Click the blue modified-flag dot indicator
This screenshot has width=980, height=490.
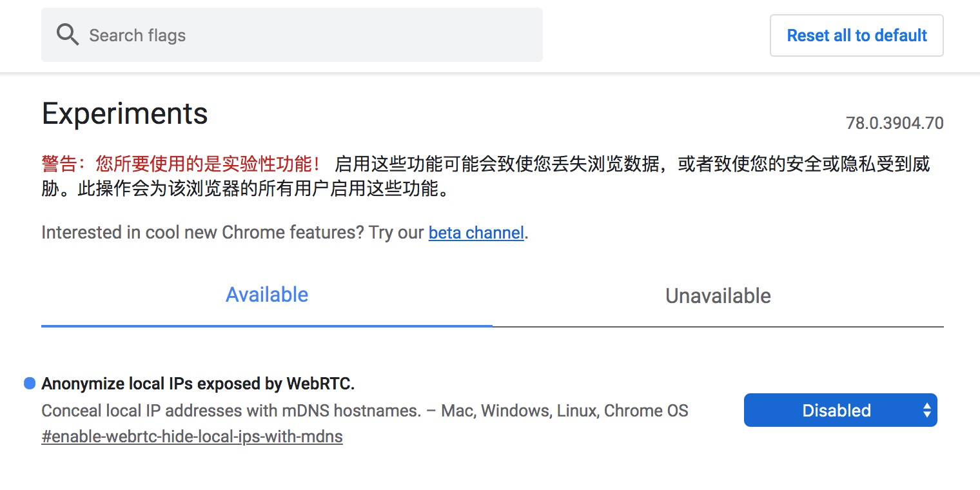[29, 384]
